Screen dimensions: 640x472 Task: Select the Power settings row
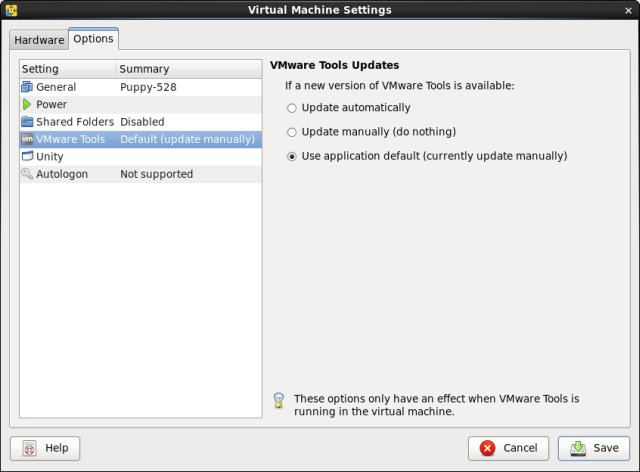coord(140,105)
